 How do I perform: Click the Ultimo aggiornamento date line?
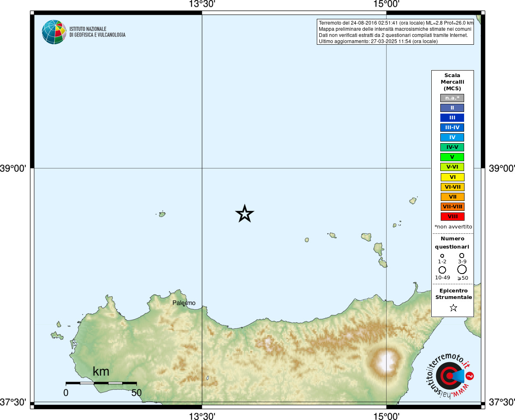(378, 41)
